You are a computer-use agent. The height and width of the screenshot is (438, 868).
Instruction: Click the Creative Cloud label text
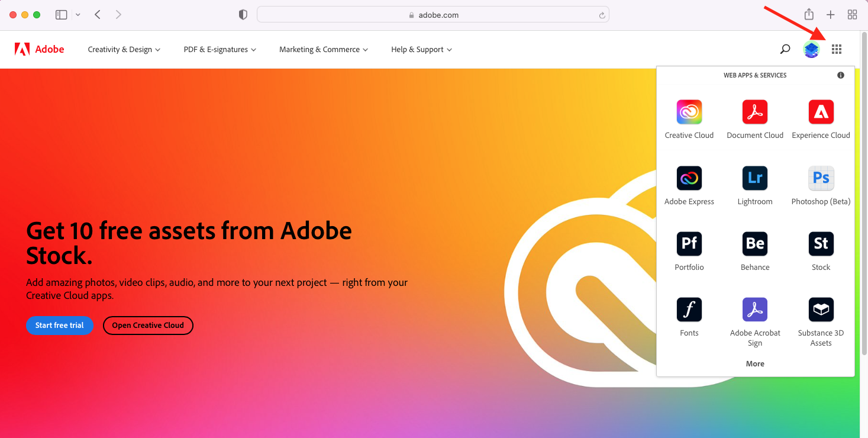[689, 136]
